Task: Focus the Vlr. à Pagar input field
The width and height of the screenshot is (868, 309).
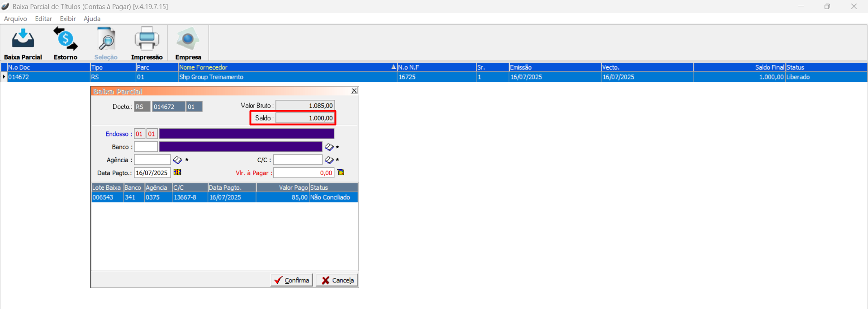Action: tap(304, 173)
